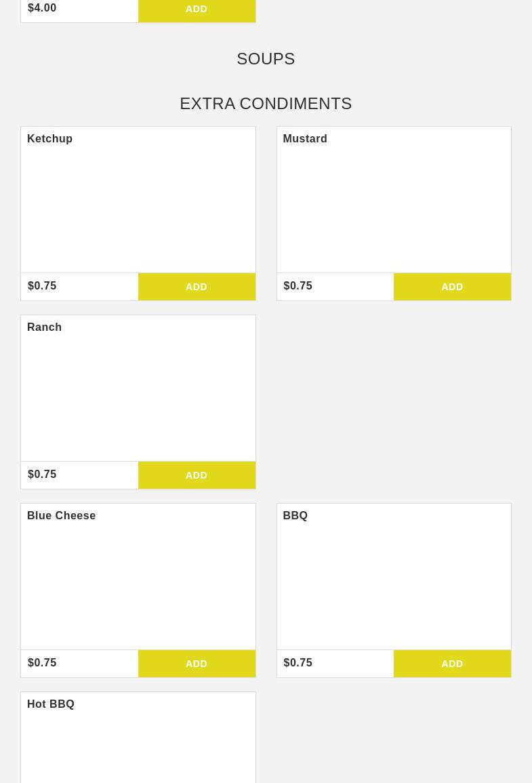
Task: Select the Hot BBQ item title
Action: click(50, 704)
